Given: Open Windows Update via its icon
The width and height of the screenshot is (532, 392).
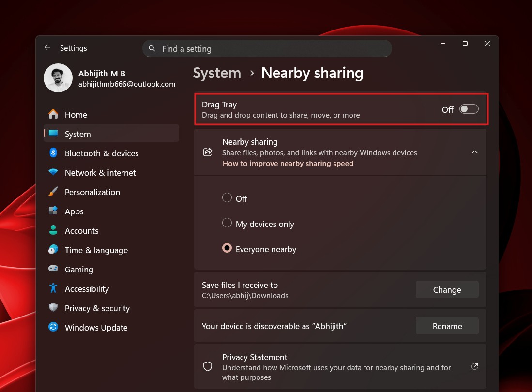Looking at the screenshot, I should tap(53, 327).
